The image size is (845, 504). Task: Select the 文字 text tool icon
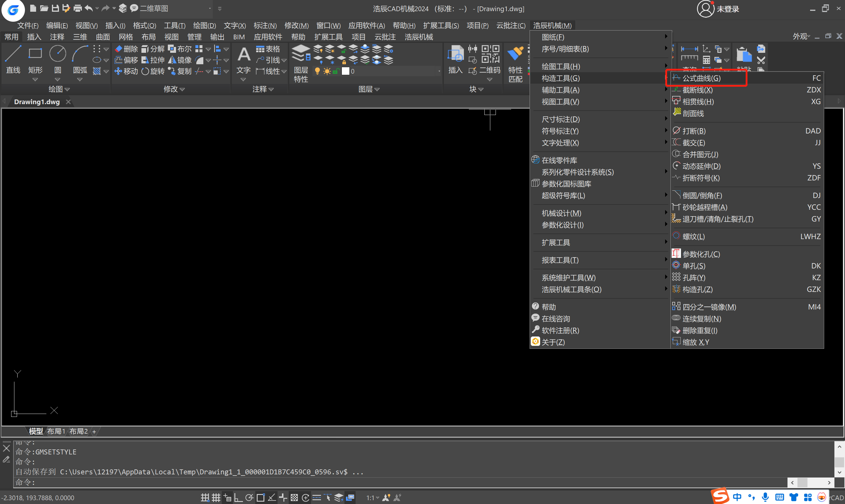(244, 54)
